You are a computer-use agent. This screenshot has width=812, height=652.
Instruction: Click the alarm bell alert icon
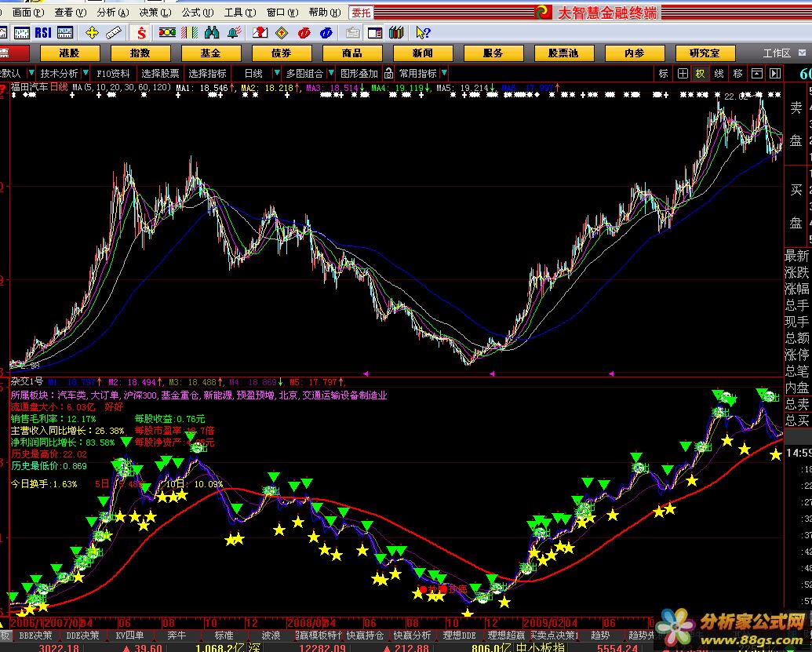[x=234, y=33]
